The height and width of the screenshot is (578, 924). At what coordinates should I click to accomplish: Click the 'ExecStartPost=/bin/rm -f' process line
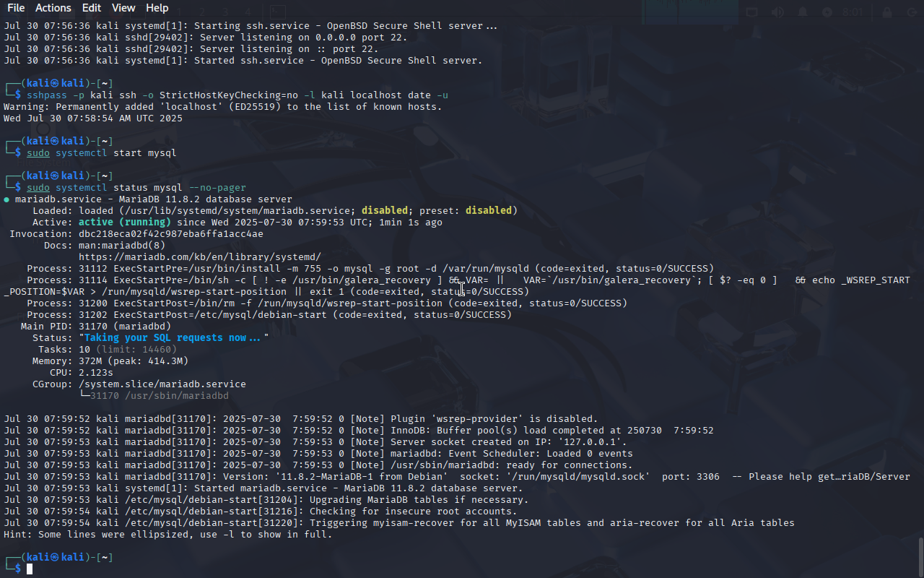327,303
